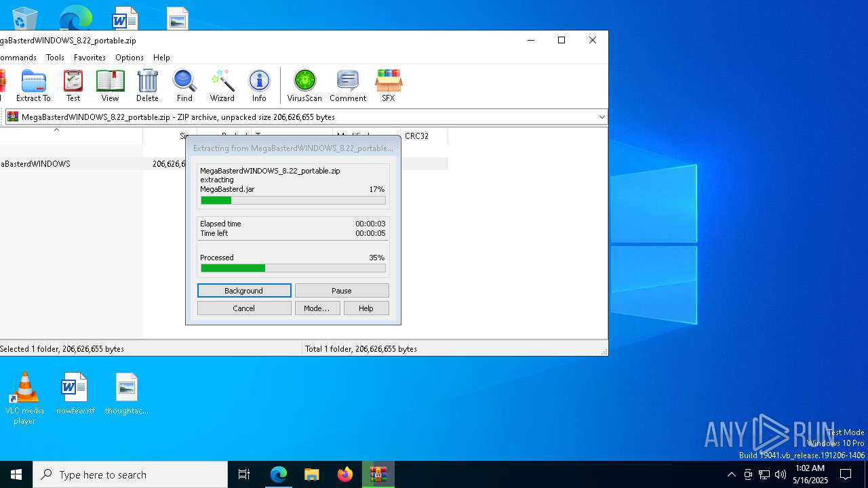Open the Options menu
The height and width of the screenshot is (488, 868).
pos(130,58)
